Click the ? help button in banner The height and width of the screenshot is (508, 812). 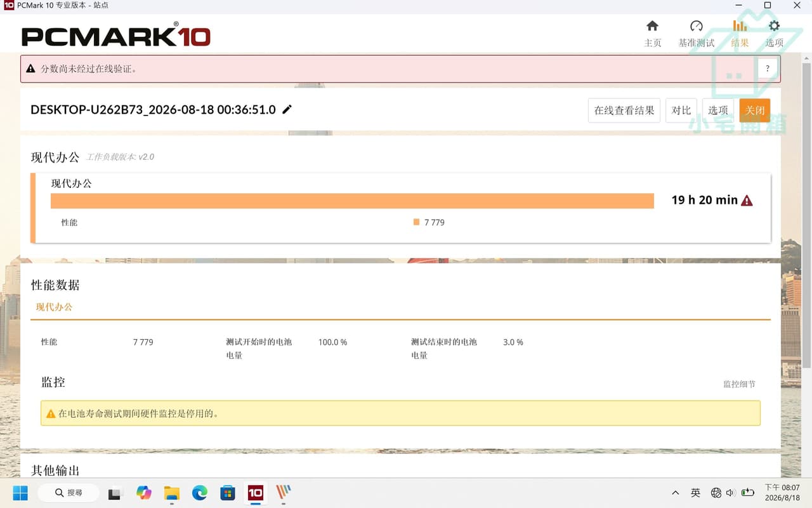click(768, 69)
